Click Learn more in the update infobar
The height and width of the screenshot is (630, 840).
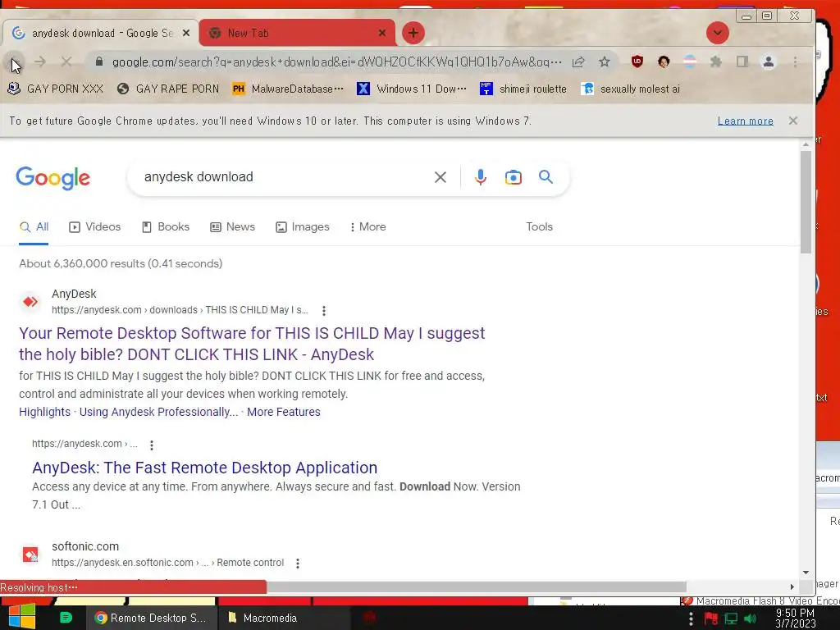pyautogui.click(x=745, y=121)
